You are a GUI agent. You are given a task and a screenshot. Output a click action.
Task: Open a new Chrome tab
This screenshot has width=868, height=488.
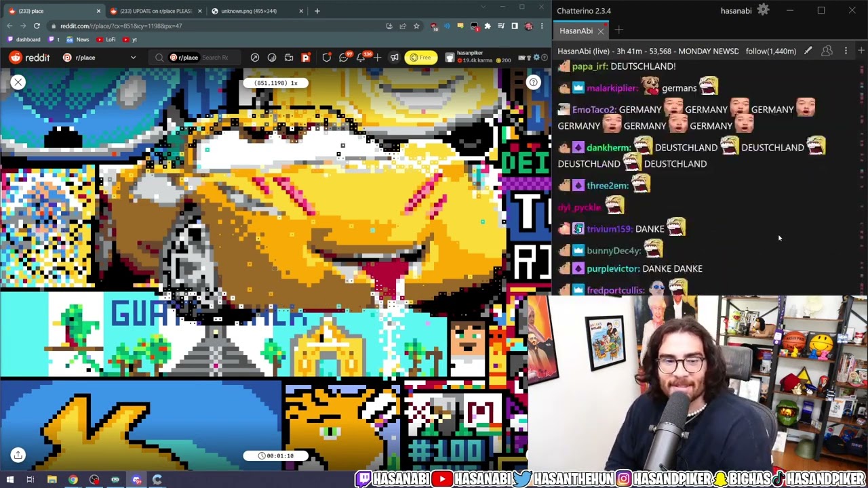pos(317,11)
